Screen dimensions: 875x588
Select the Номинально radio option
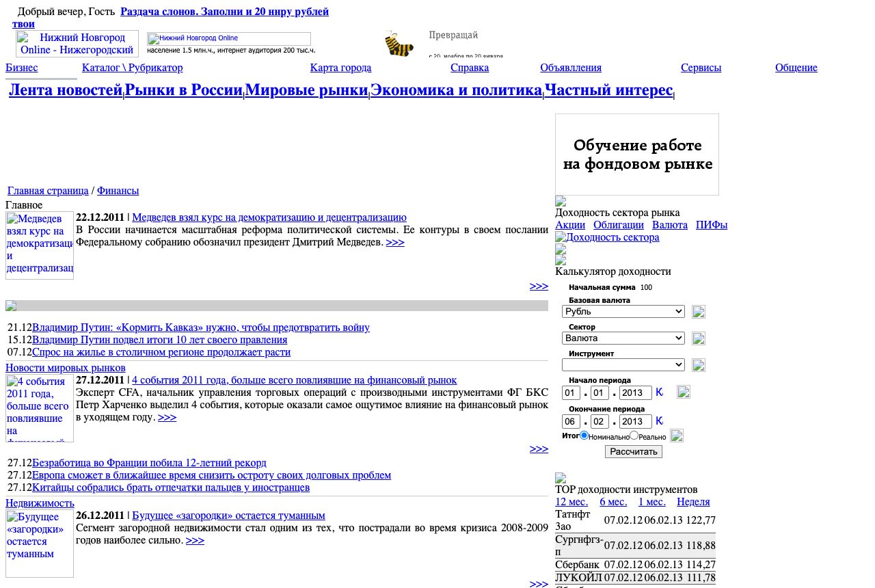584,436
